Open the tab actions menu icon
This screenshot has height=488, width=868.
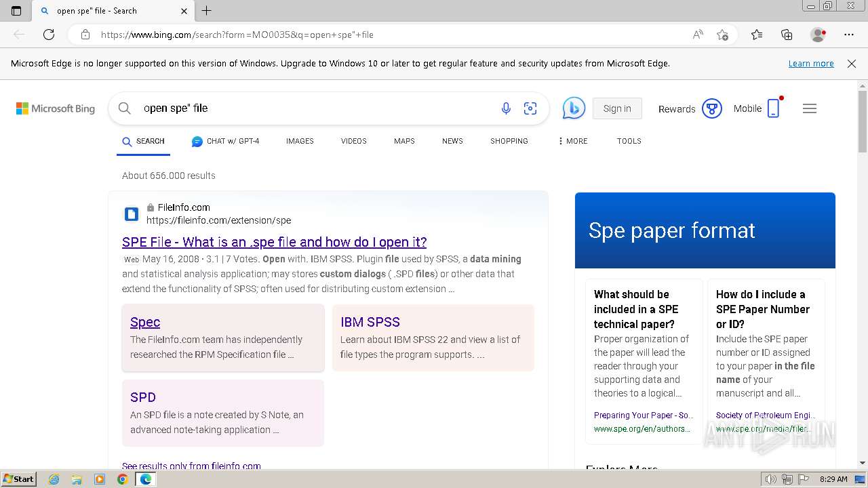click(16, 10)
